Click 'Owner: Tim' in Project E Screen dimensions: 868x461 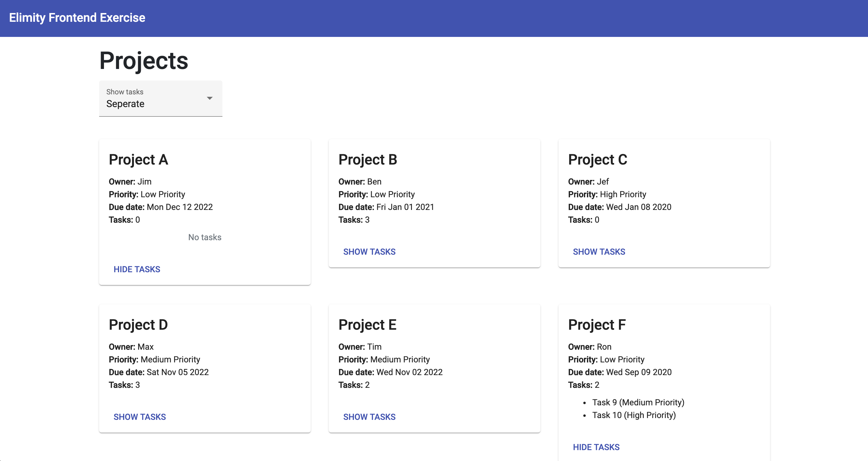click(x=360, y=347)
